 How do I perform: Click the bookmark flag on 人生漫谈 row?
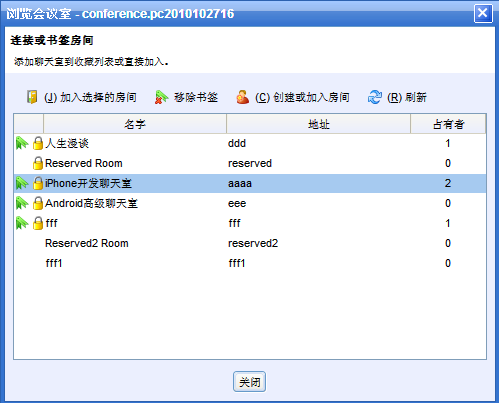pos(22,143)
